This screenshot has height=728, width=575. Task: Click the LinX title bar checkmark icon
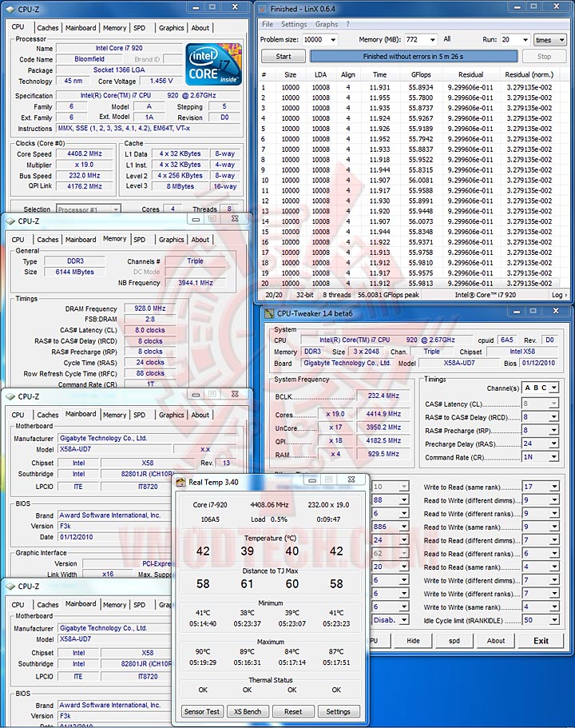tap(262, 9)
